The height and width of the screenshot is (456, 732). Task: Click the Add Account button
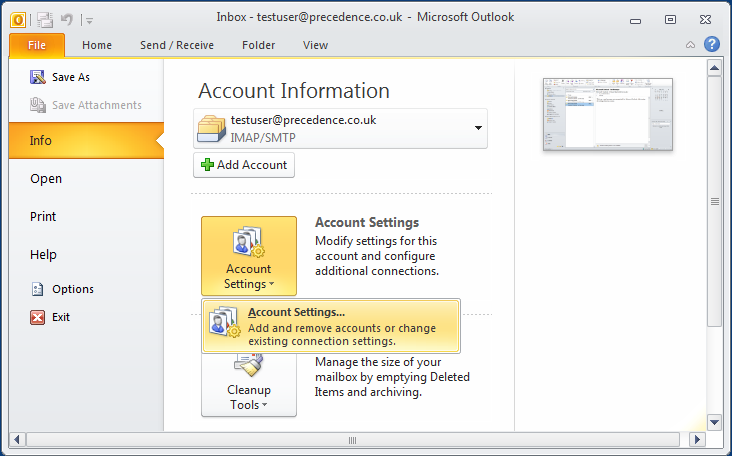pos(244,165)
